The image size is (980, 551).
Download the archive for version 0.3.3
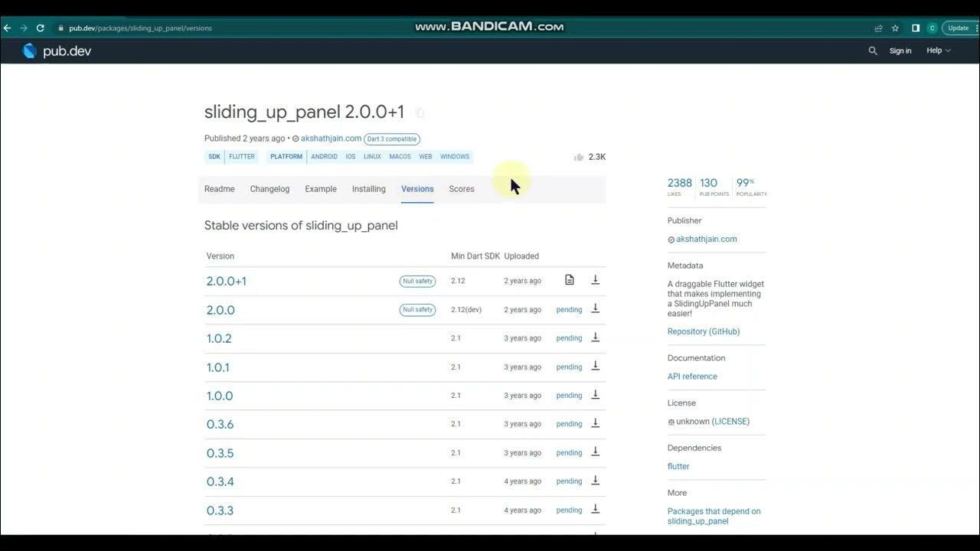pos(595,510)
